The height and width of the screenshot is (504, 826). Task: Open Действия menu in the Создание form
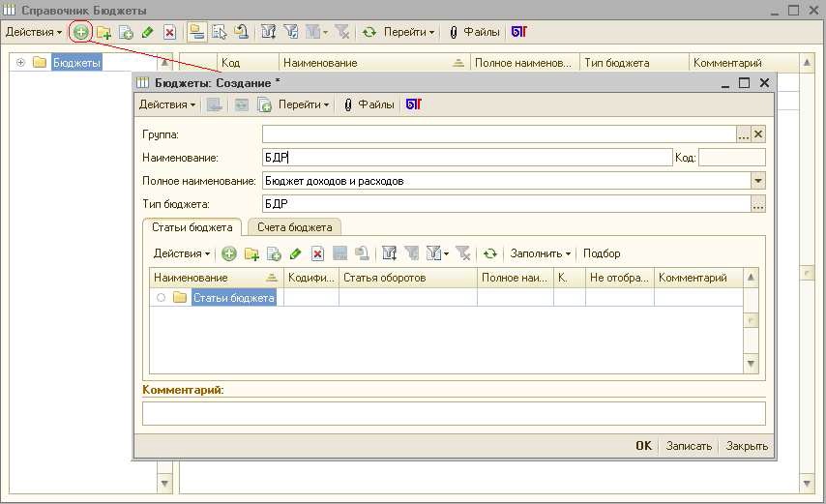click(x=167, y=104)
